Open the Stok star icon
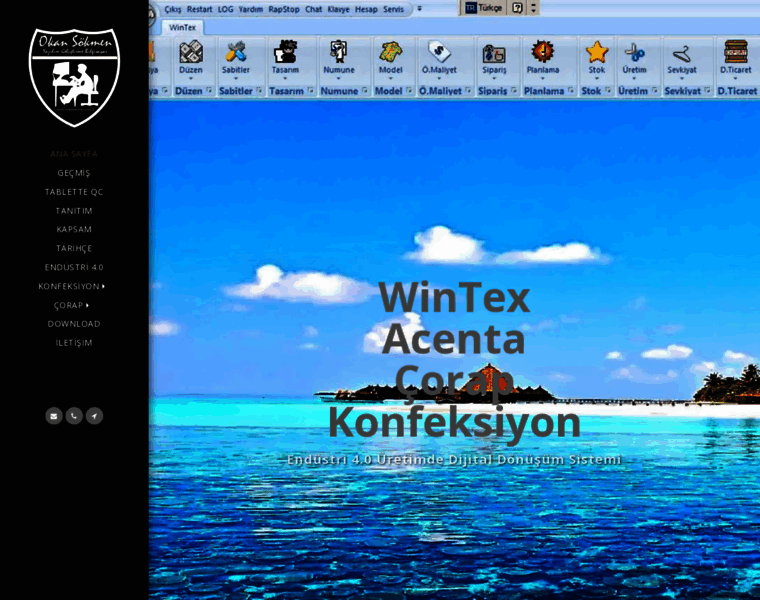This screenshot has height=600, width=760. click(x=597, y=53)
